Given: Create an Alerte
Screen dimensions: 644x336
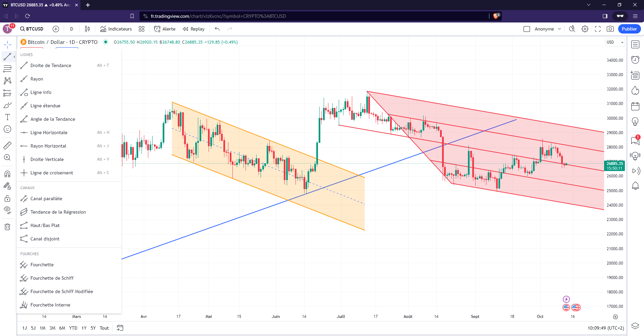Looking at the screenshot, I should coord(165,29).
